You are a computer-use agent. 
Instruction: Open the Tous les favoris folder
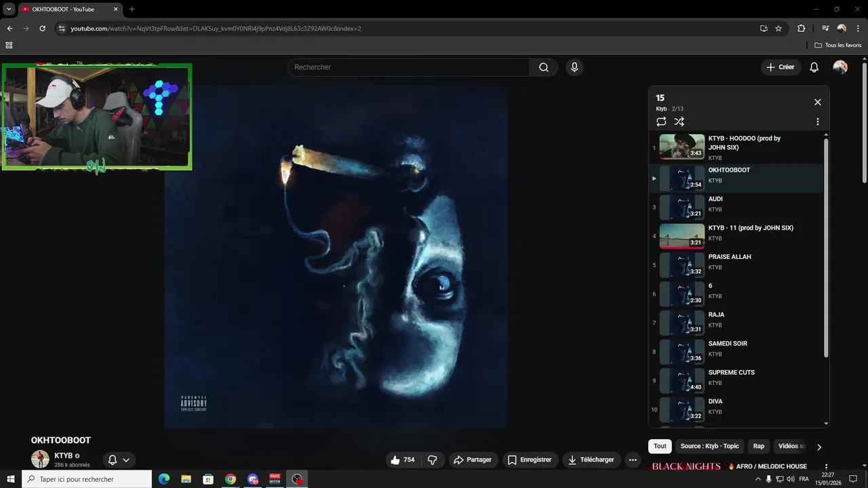[838, 45]
